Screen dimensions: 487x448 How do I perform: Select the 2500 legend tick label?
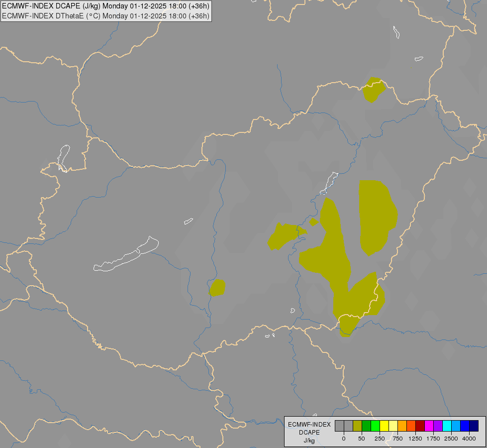pyautogui.click(x=451, y=439)
